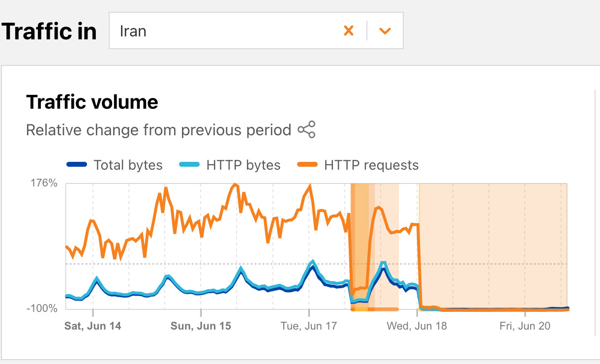The width and height of the screenshot is (600, 364).
Task: Click the Traffic volume heading
Action: [92, 102]
